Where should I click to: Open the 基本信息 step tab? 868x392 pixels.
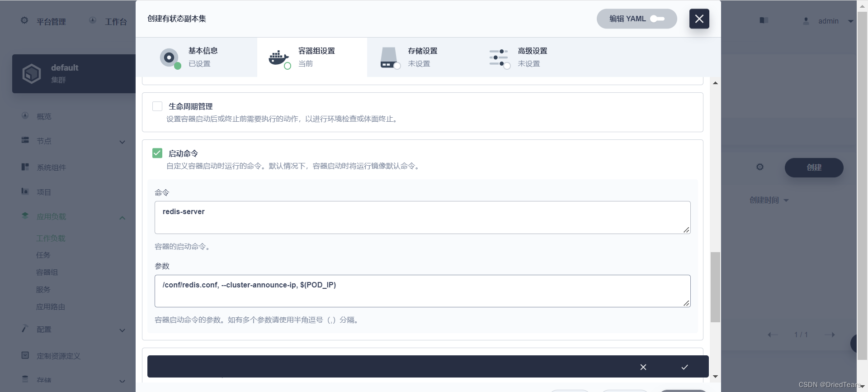[x=197, y=57]
